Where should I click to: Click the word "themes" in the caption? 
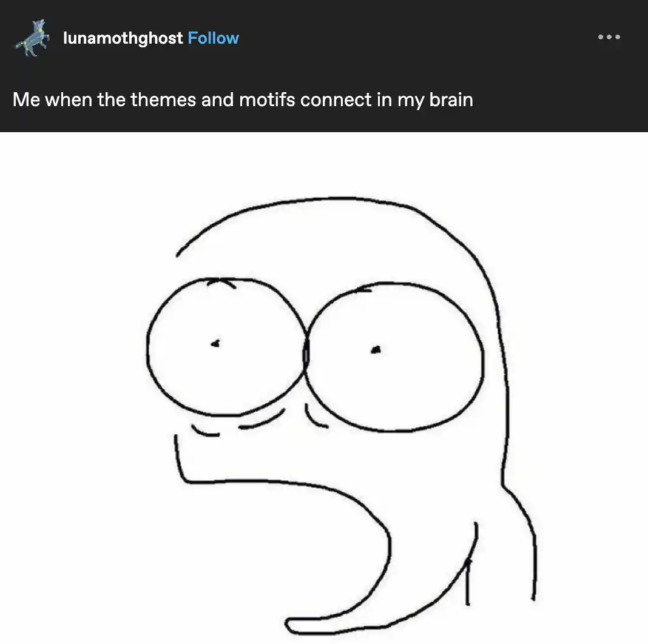(163, 99)
